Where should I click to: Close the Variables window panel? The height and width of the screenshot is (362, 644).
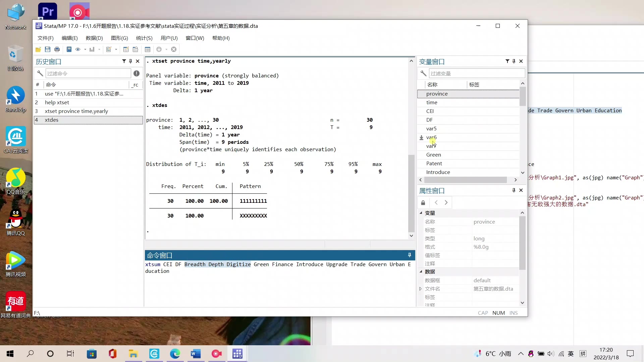click(521, 61)
